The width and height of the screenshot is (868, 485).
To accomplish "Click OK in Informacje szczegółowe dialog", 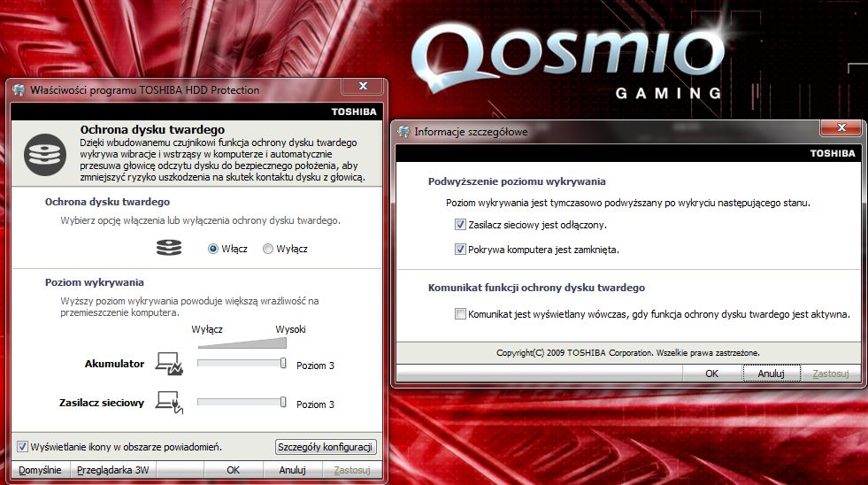I will coord(712,373).
